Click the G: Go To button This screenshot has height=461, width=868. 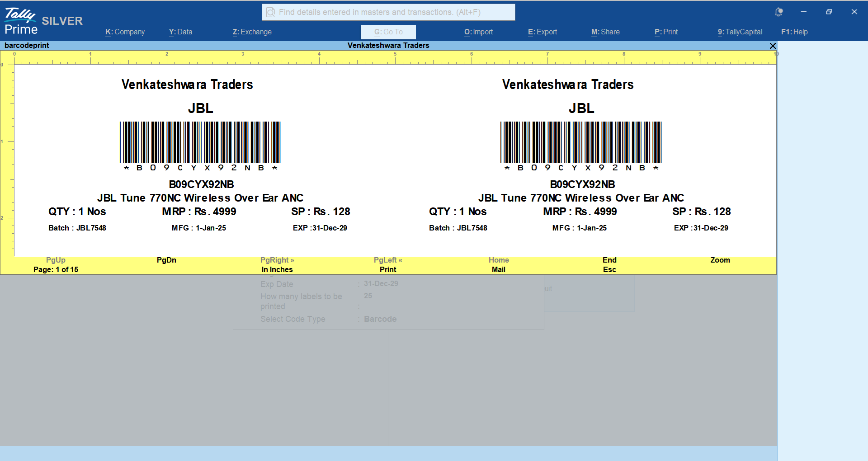click(x=388, y=32)
